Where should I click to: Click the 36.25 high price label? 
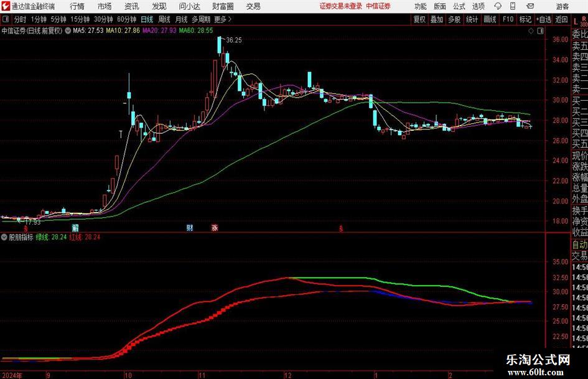pyautogui.click(x=234, y=40)
